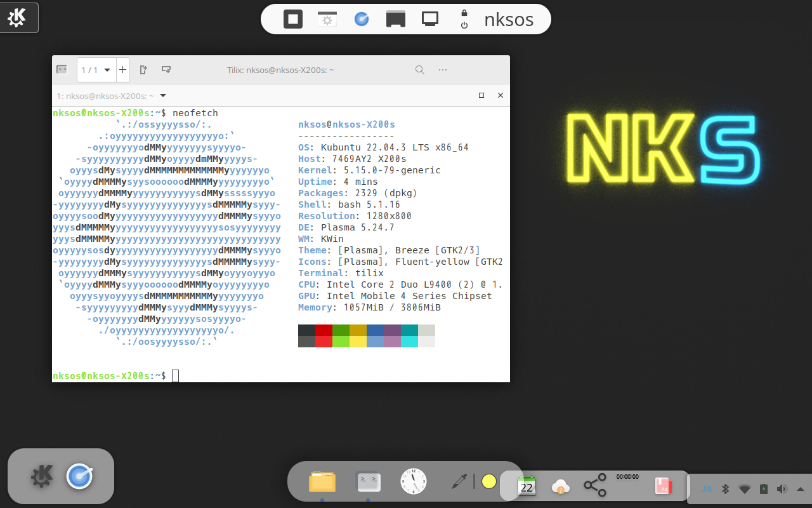Screen dimensions: 812x508
Task: Click the share icon in bottom panel
Action: pyautogui.click(x=595, y=486)
